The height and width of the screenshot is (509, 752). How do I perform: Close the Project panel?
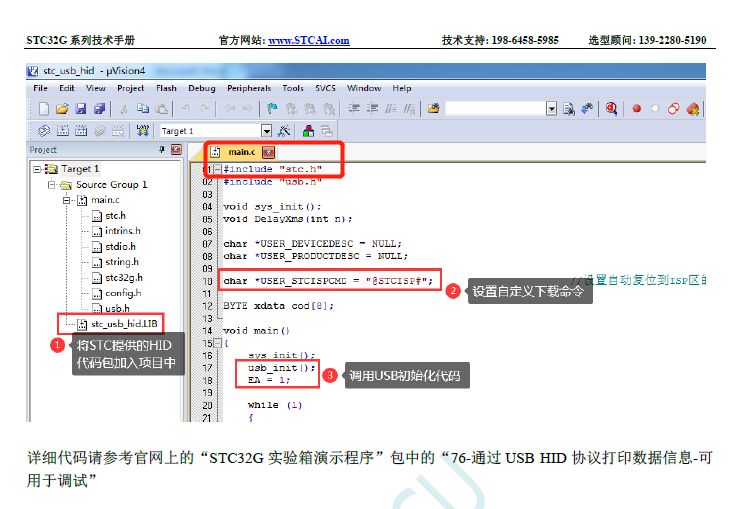coord(176,150)
